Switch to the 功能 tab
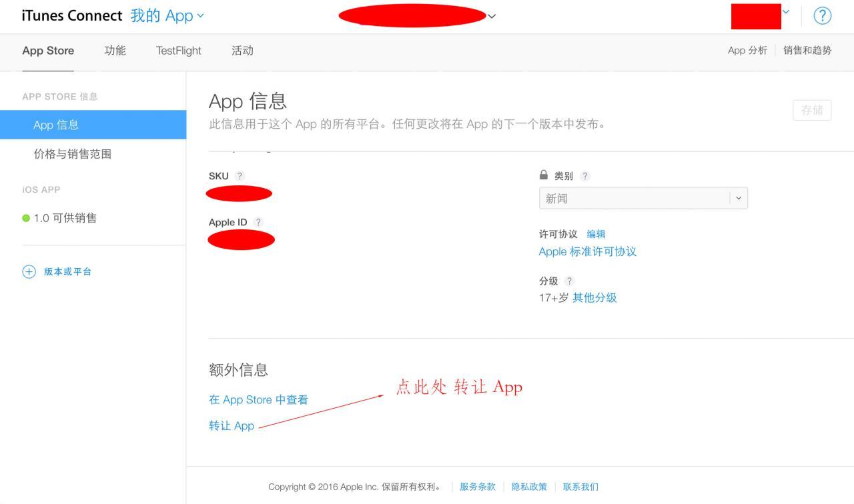The image size is (854, 504). [115, 51]
